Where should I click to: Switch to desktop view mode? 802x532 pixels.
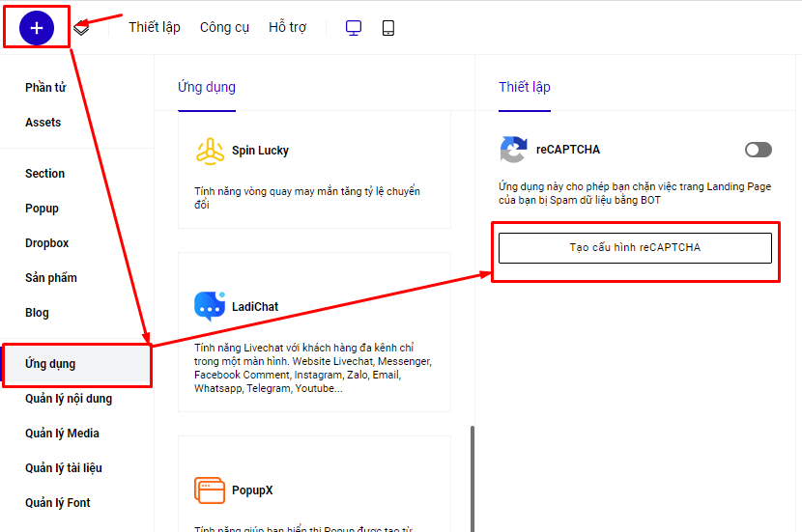[354, 28]
